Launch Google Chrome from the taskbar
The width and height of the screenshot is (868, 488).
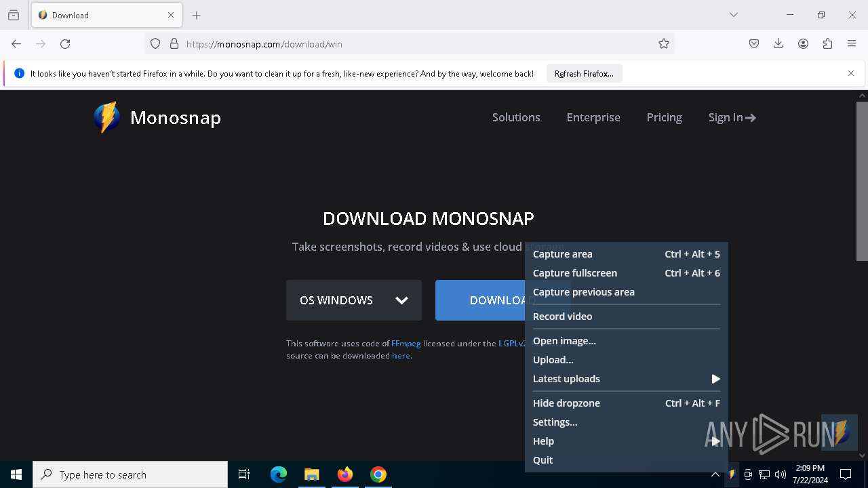click(x=378, y=474)
